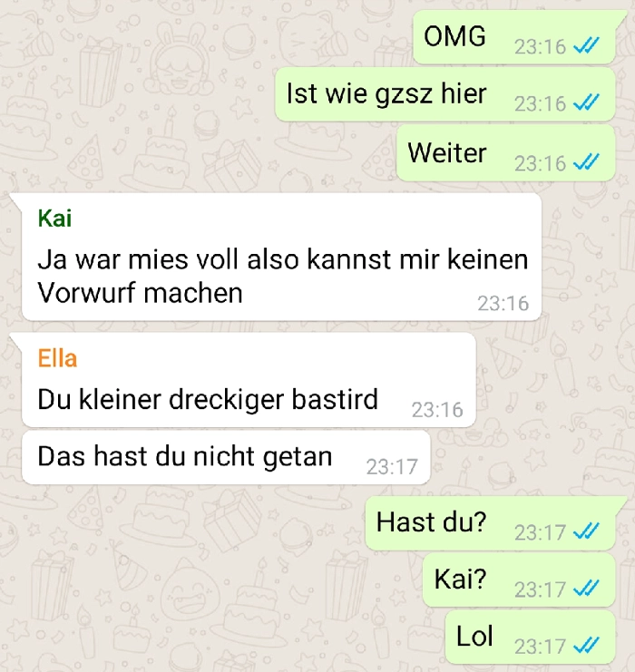
Task: Select the 'Weiter' message bubble
Action: pyautogui.click(x=506, y=153)
